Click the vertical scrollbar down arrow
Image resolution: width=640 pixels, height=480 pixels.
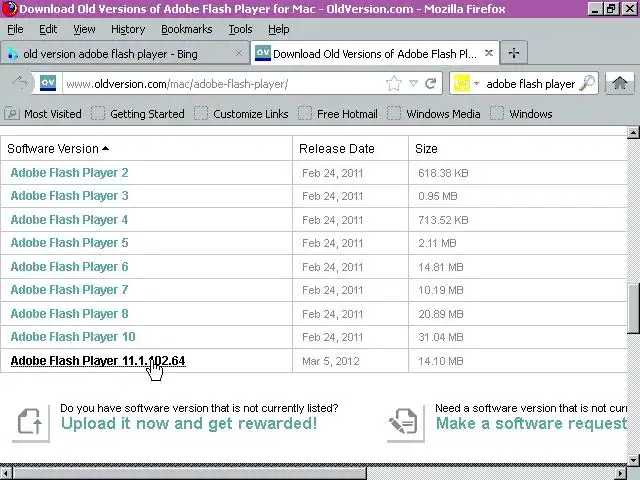[633, 459]
